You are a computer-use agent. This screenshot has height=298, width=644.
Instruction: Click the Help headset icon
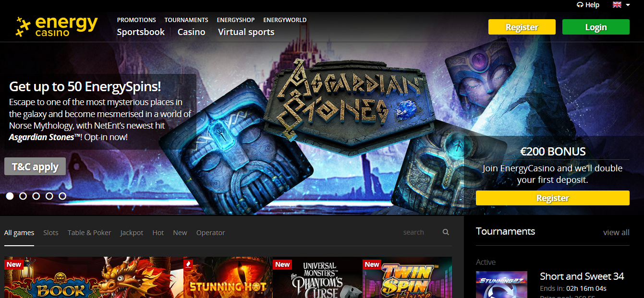(580, 5)
